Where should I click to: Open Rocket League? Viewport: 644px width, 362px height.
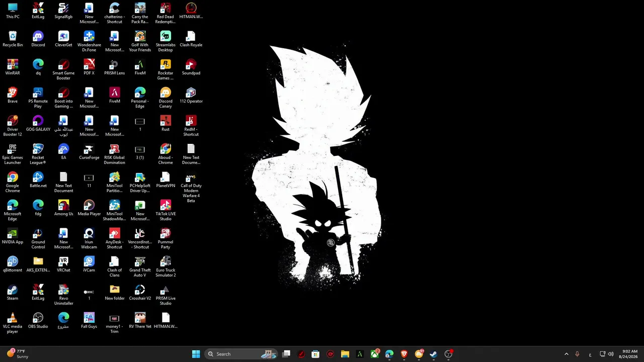pyautogui.click(x=38, y=154)
